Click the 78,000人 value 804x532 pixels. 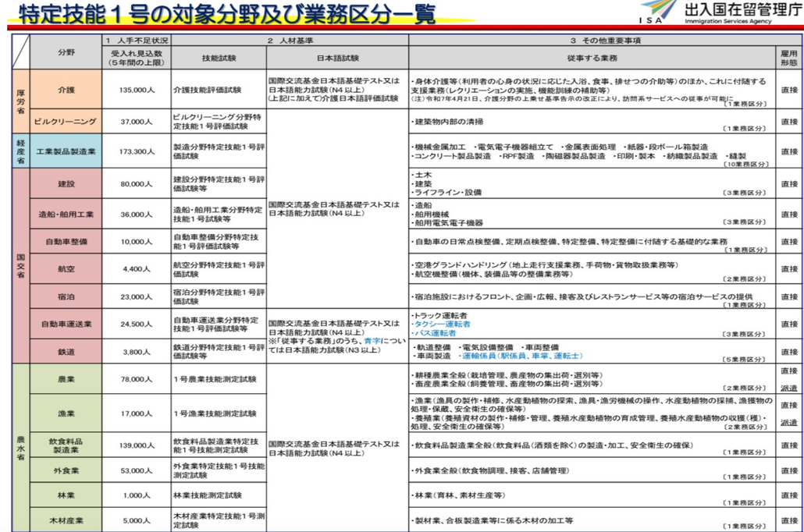pos(137,379)
